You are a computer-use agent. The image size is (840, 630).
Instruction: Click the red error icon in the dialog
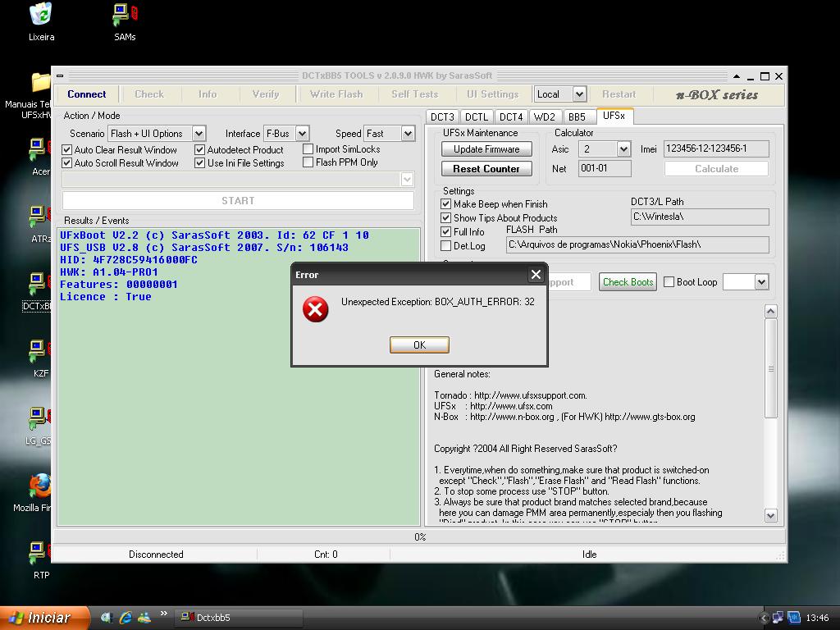pyautogui.click(x=316, y=309)
